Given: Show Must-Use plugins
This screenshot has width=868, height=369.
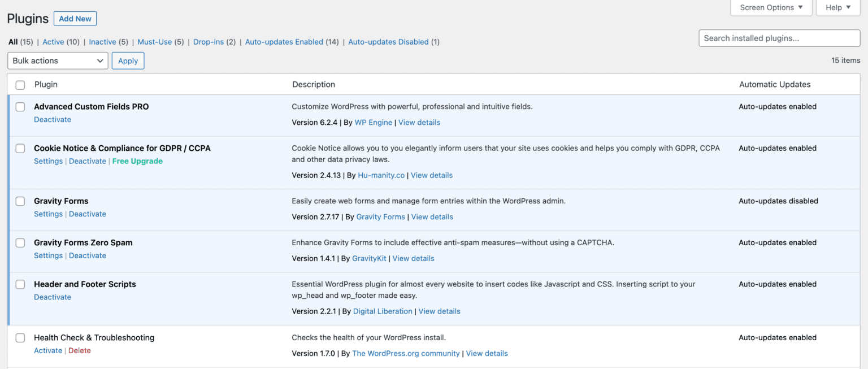Looking at the screenshot, I should point(154,42).
